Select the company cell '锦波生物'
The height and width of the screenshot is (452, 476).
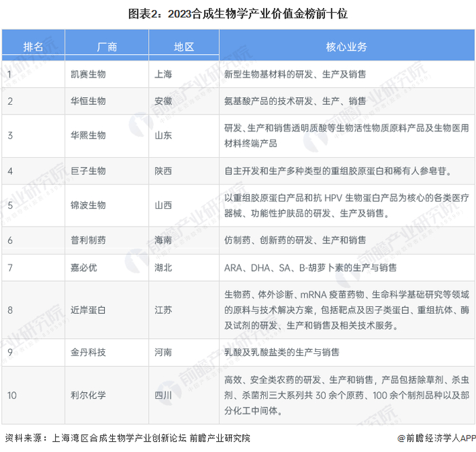click(88, 205)
